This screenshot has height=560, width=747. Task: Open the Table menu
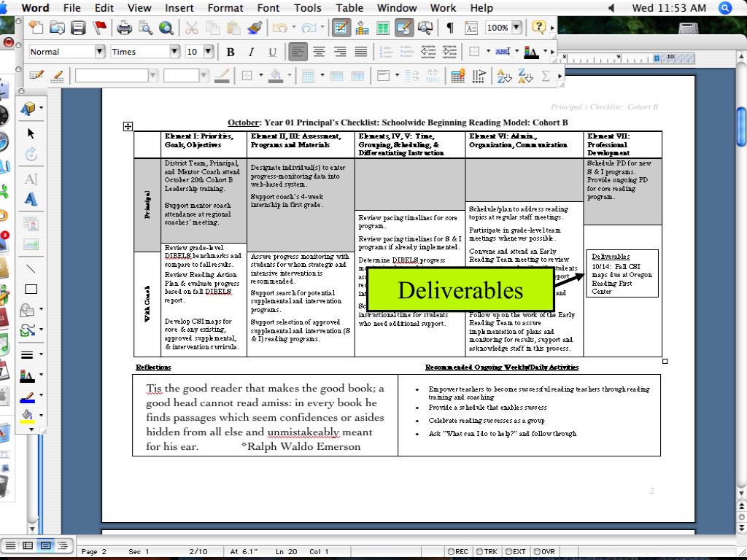349,8
